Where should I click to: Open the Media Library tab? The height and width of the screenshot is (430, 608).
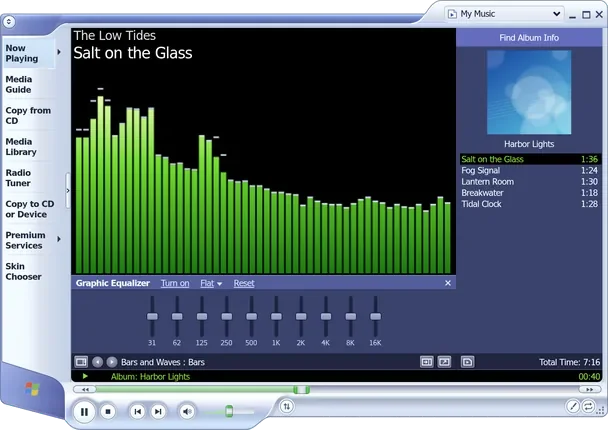point(28,147)
